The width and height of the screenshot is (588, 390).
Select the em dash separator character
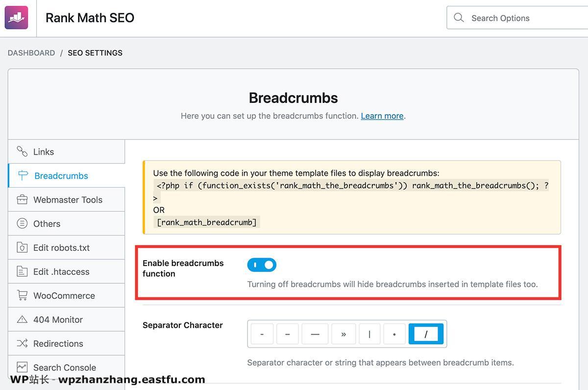click(x=315, y=334)
